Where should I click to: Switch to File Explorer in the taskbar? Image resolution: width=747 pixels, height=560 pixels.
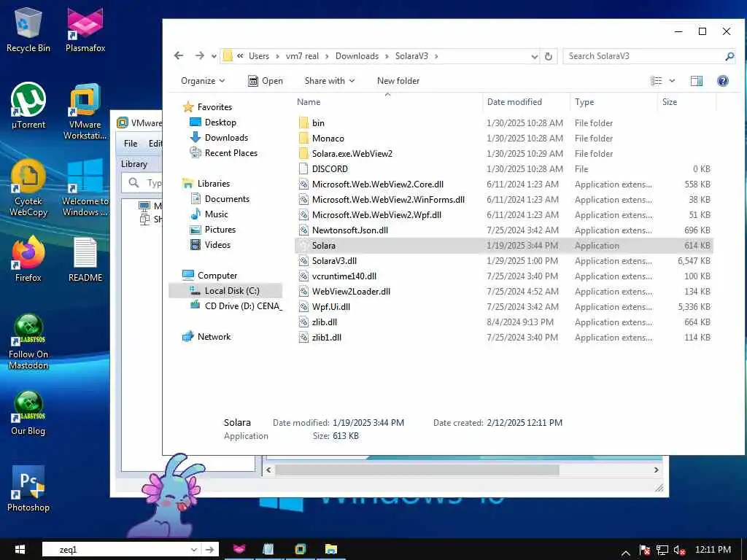[330, 550]
